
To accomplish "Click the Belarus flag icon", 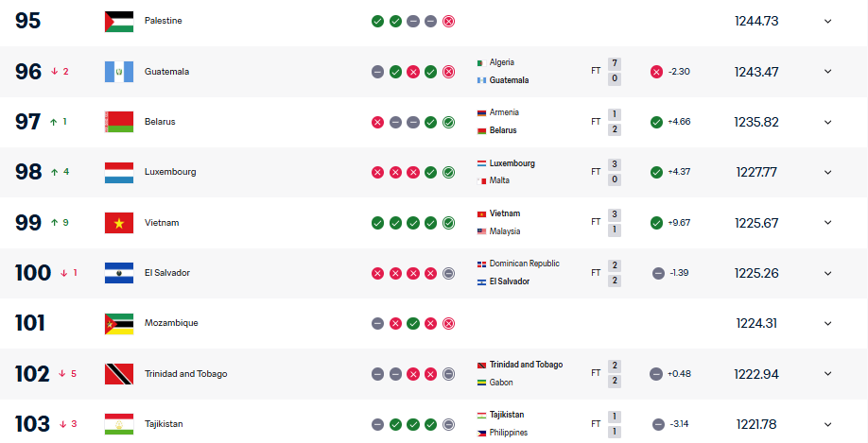I will (118, 122).
